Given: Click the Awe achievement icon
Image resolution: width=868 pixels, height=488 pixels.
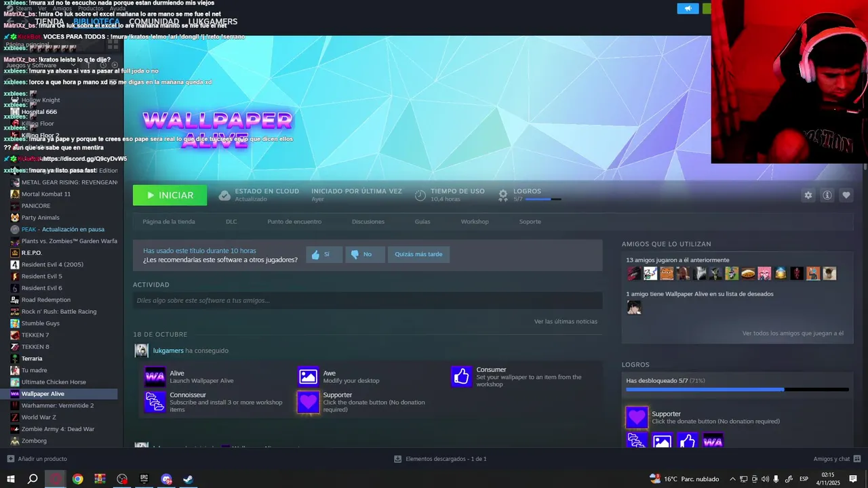Looking at the screenshot, I should (309, 377).
